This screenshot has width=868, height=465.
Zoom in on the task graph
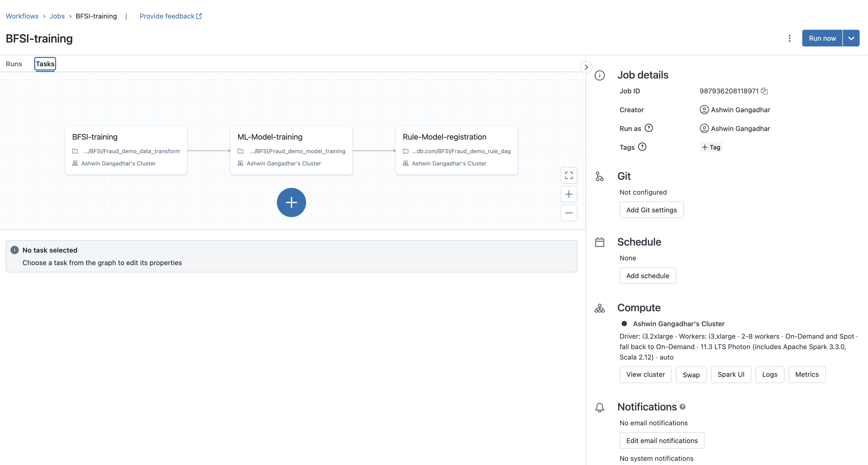click(569, 194)
